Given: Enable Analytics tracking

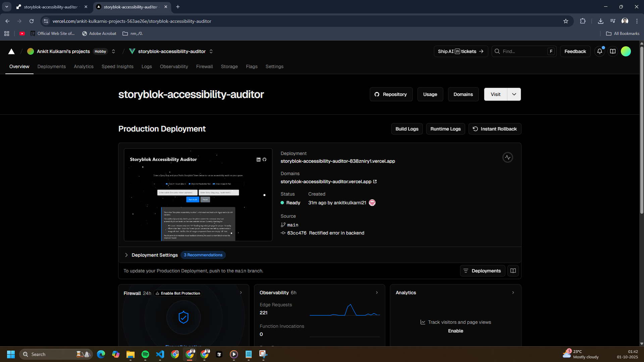Looking at the screenshot, I should (x=455, y=331).
